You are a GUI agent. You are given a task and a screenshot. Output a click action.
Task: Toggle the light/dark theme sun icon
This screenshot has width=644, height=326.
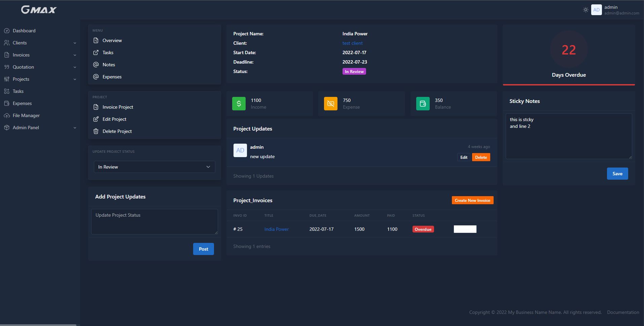coord(585,10)
